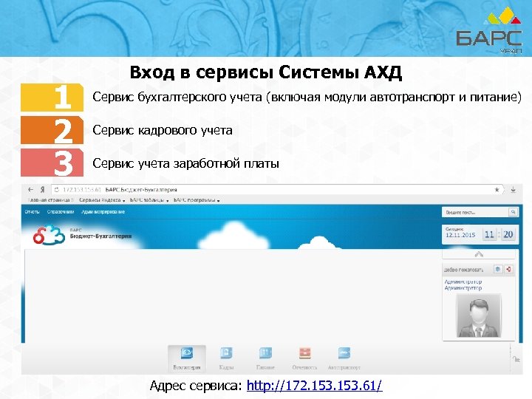The width and height of the screenshot is (532, 399).
Task: Click the Введите текст search field
Action: coord(475,212)
